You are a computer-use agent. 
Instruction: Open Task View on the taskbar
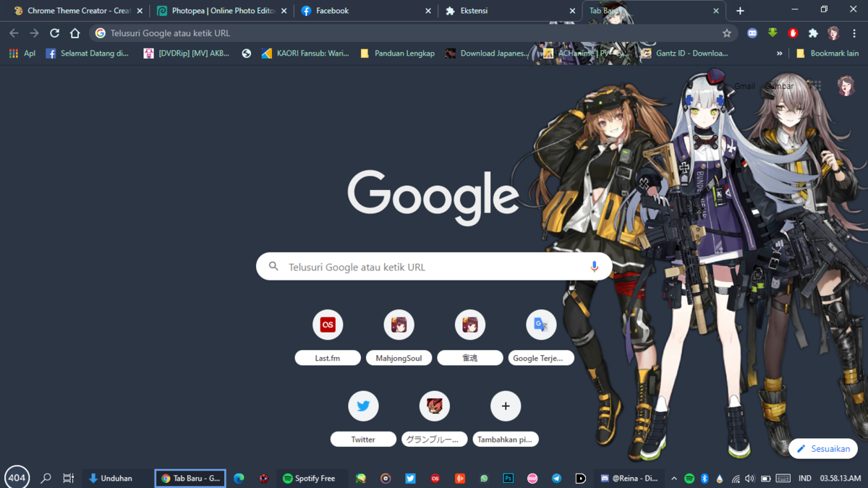pyautogui.click(x=69, y=478)
